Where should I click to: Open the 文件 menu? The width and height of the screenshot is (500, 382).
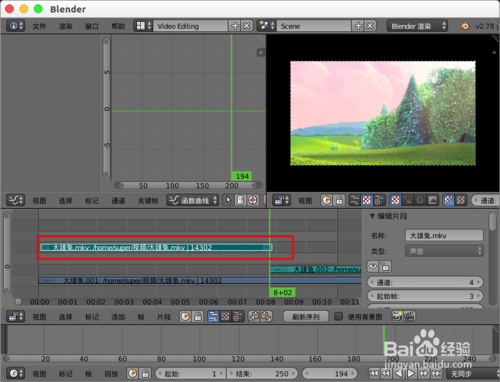[39, 26]
